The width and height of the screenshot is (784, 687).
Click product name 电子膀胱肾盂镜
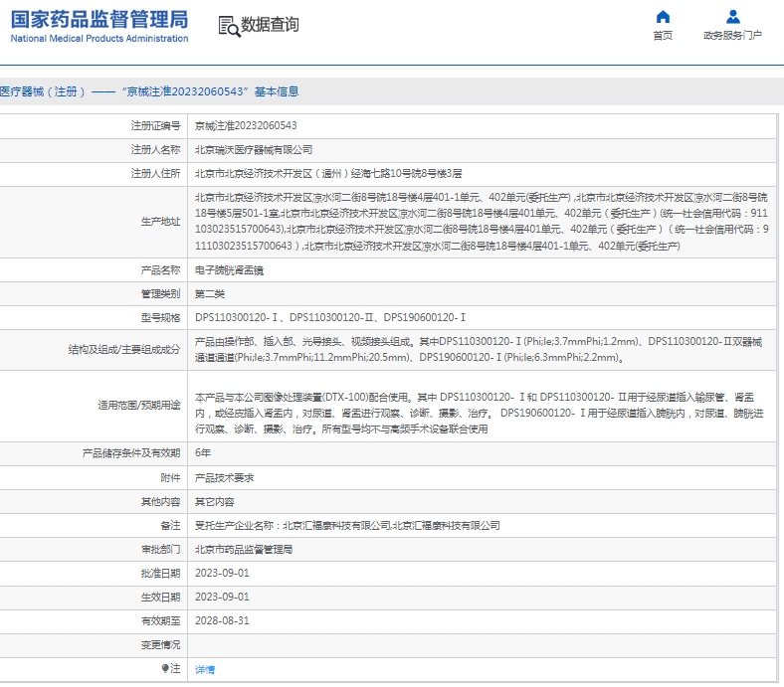click(x=229, y=270)
